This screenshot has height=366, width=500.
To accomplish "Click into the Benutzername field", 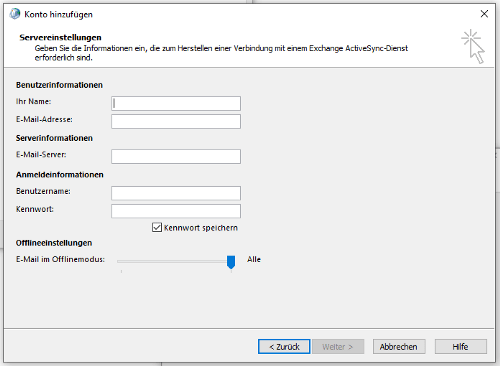I will (176, 193).
